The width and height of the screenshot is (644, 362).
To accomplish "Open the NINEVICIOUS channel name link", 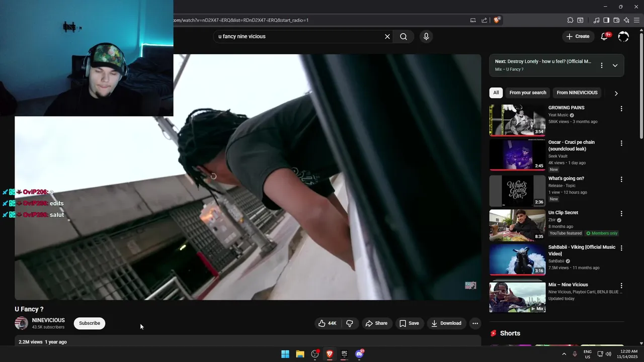I will (x=48, y=320).
